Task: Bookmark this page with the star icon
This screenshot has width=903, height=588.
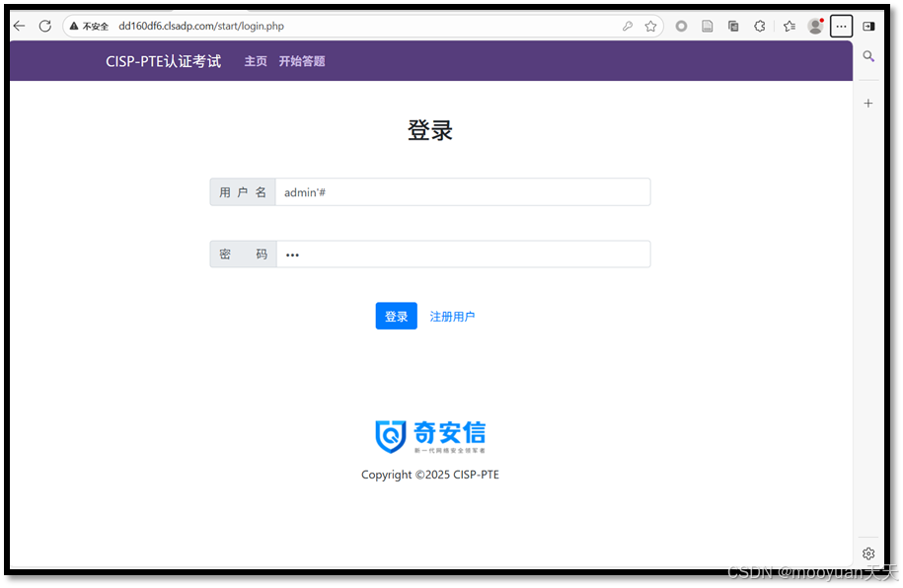Action: pyautogui.click(x=650, y=26)
